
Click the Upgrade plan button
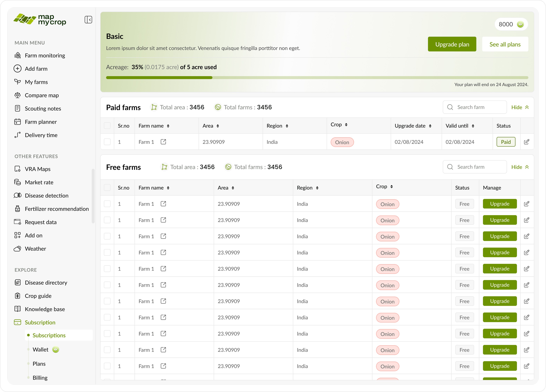[452, 44]
